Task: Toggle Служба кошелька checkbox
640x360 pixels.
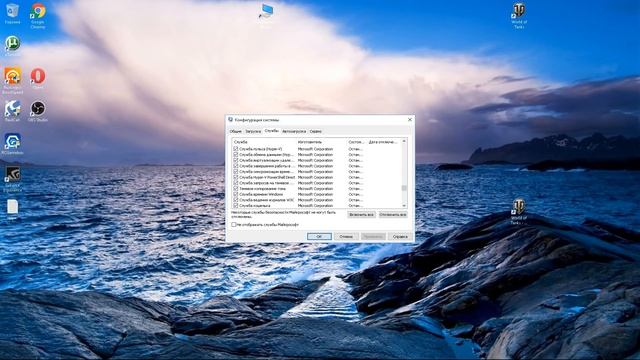Action: click(x=236, y=205)
